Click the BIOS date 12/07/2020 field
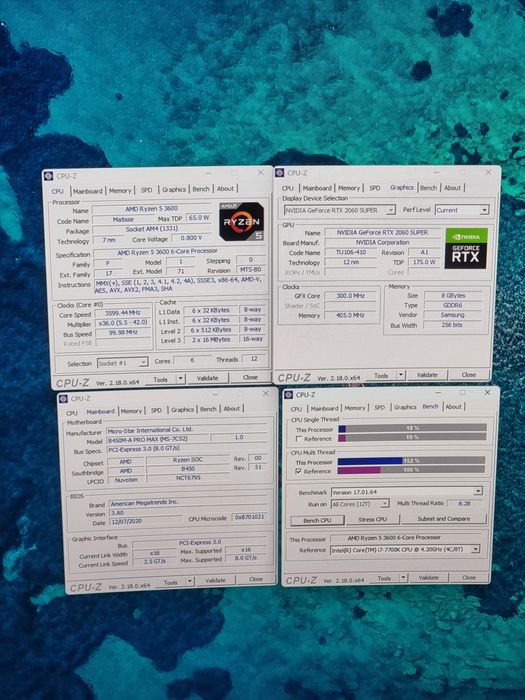 145,521
